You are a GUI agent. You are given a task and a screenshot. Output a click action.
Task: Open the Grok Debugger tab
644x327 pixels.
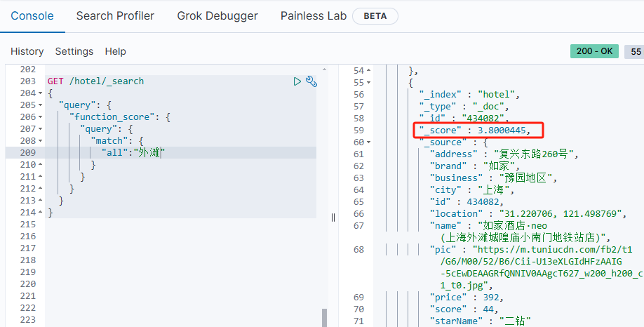point(217,16)
